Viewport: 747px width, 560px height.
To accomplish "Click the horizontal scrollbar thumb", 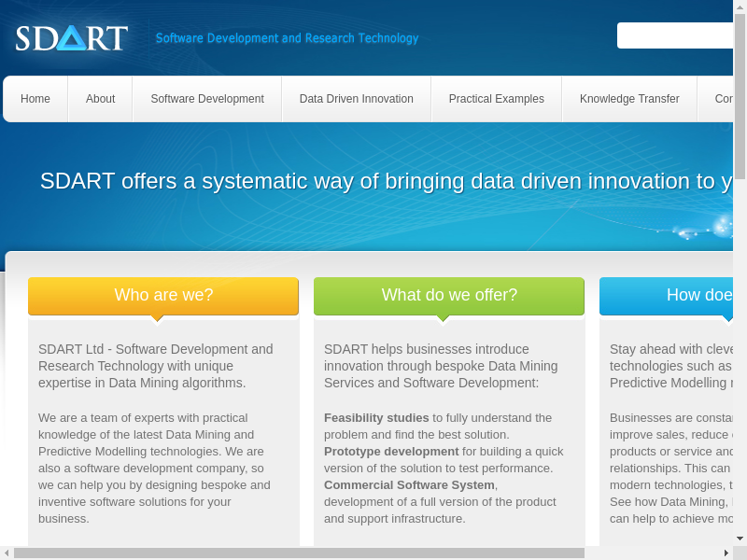I will coord(299,553).
